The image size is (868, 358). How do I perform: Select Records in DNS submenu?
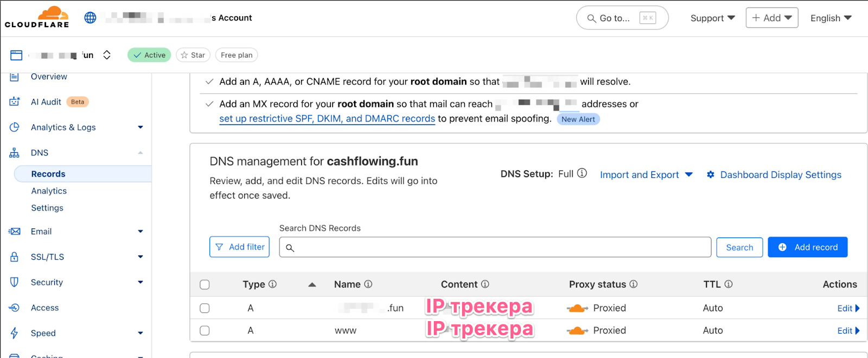pos(82,174)
